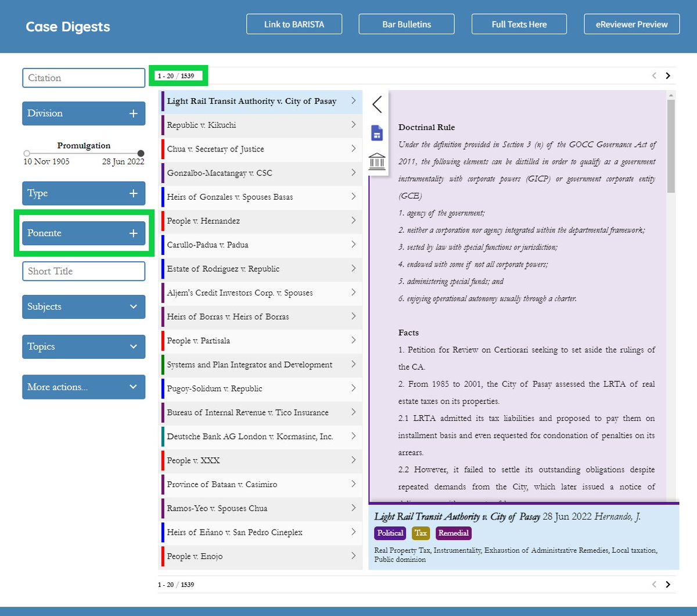Select Heirs of Gonzales v. Spouses Basas

click(261, 197)
